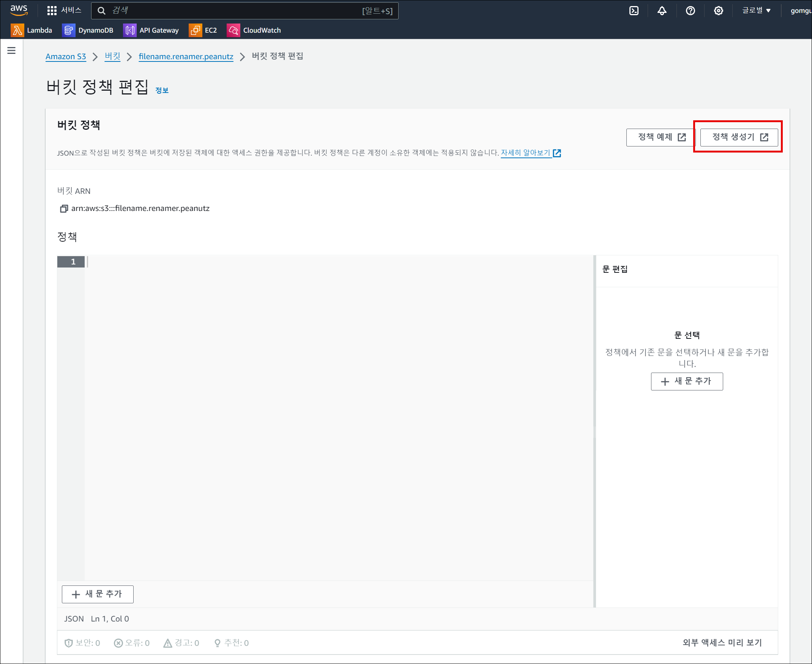The image size is (812, 664).
Task: Click the notifications bell icon
Action: pyautogui.click(x=662, y=11)
